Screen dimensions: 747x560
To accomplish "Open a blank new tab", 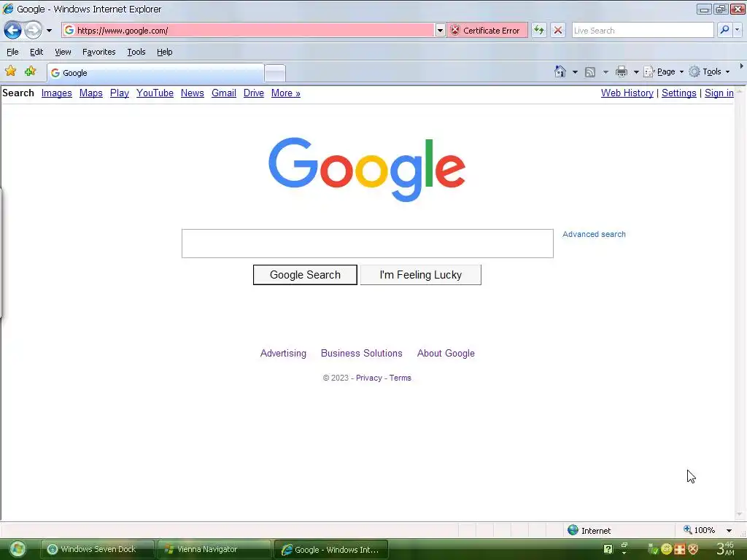I will pos(275,74).
